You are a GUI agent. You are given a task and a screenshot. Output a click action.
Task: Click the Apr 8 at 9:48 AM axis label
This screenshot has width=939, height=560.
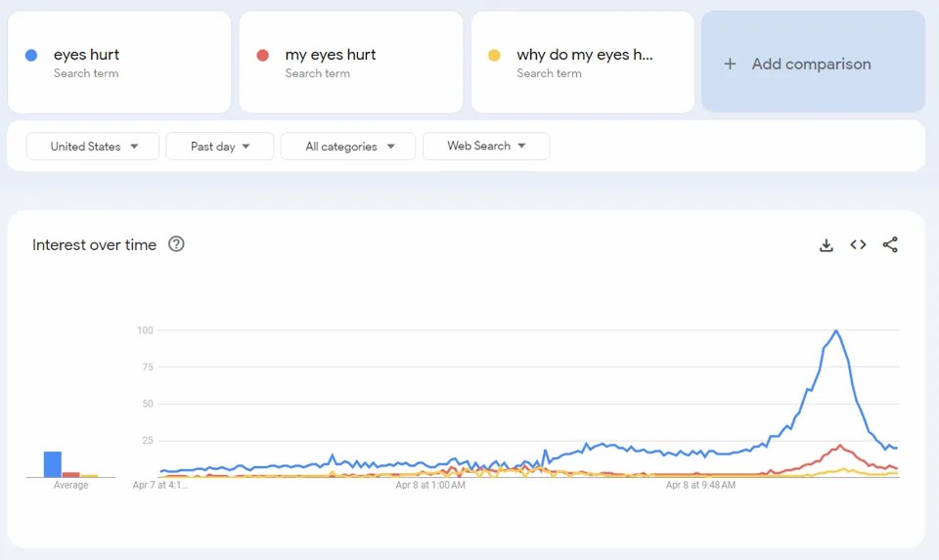pos(700,485)
